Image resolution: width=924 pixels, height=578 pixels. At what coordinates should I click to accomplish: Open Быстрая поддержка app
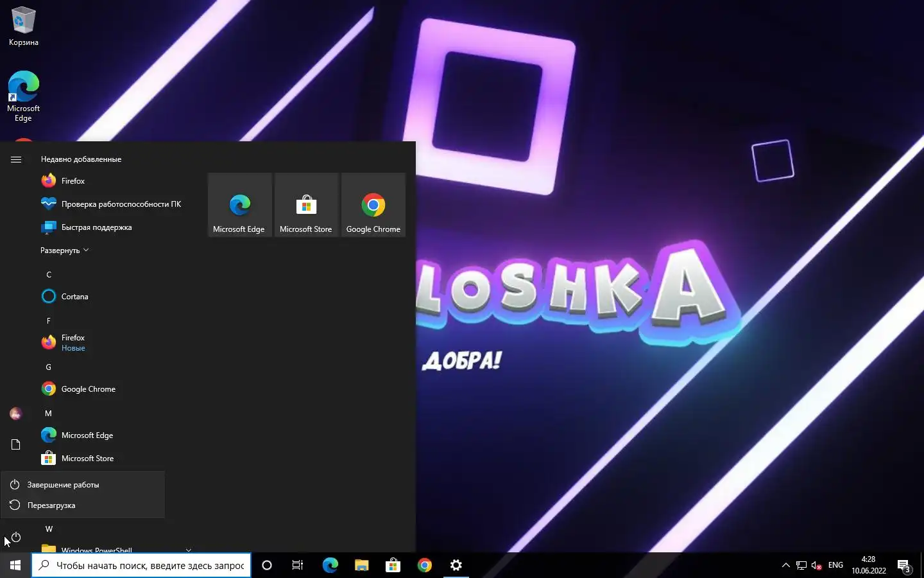[x=116, y=227]
